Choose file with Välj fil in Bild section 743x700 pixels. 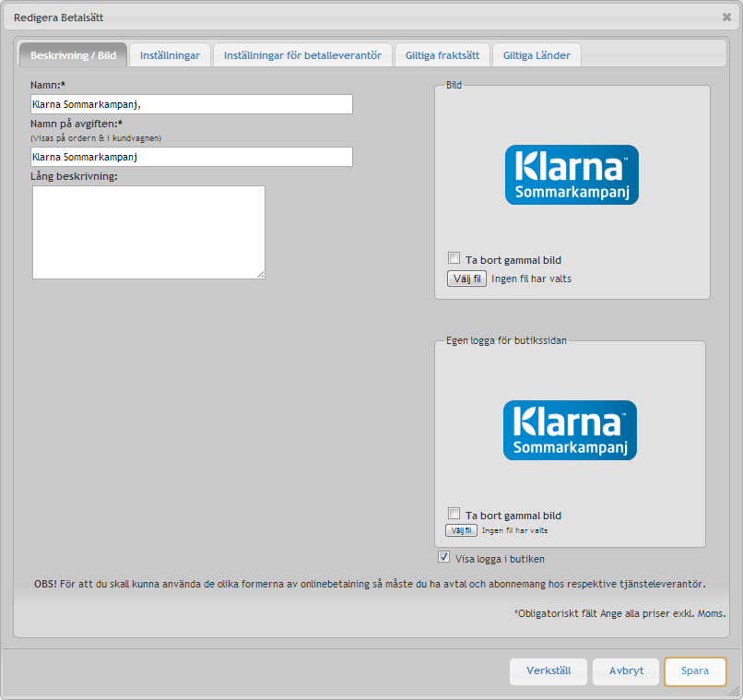click(466, 279)
